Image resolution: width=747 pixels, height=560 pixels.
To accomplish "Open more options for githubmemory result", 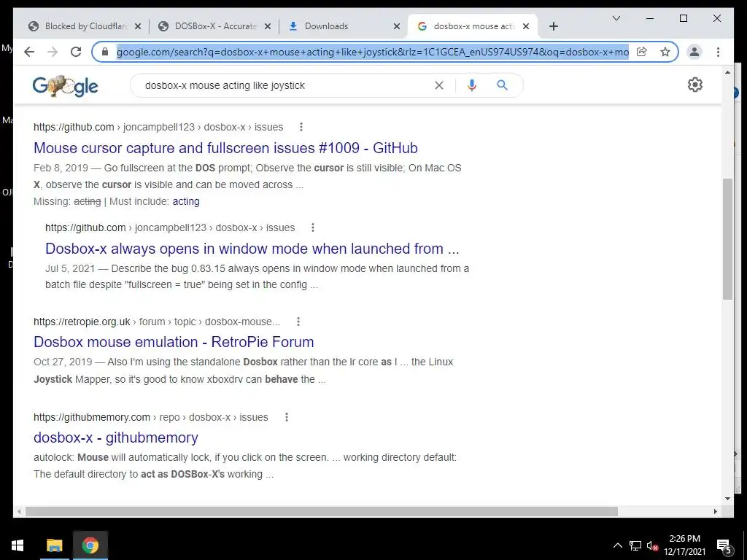I will pos(286,417).
